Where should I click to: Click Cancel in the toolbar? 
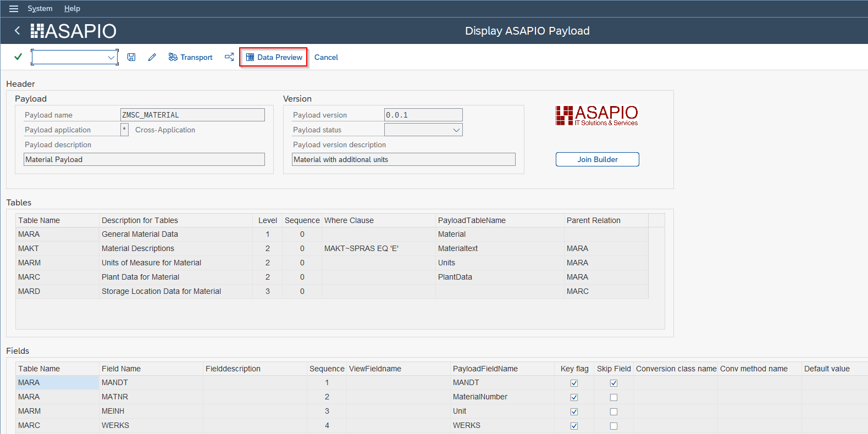(326, 57)
